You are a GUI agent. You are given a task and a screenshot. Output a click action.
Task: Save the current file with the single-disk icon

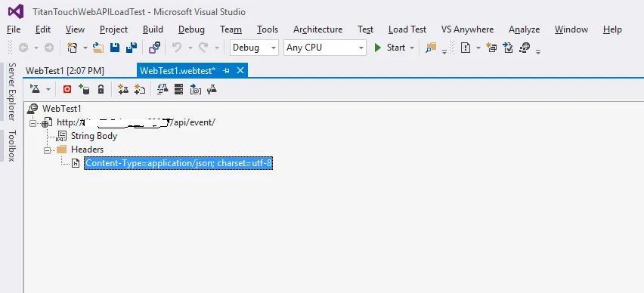tap(115, 48)
